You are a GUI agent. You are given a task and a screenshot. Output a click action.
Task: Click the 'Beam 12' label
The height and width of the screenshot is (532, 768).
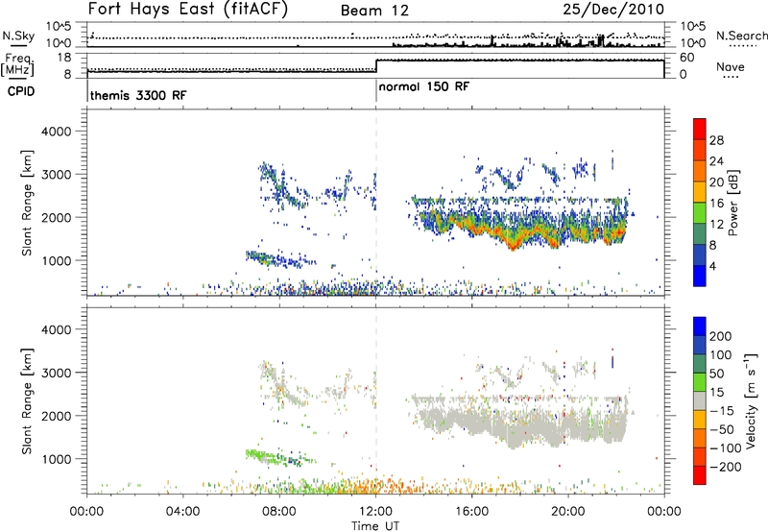[x=374, y=11]
